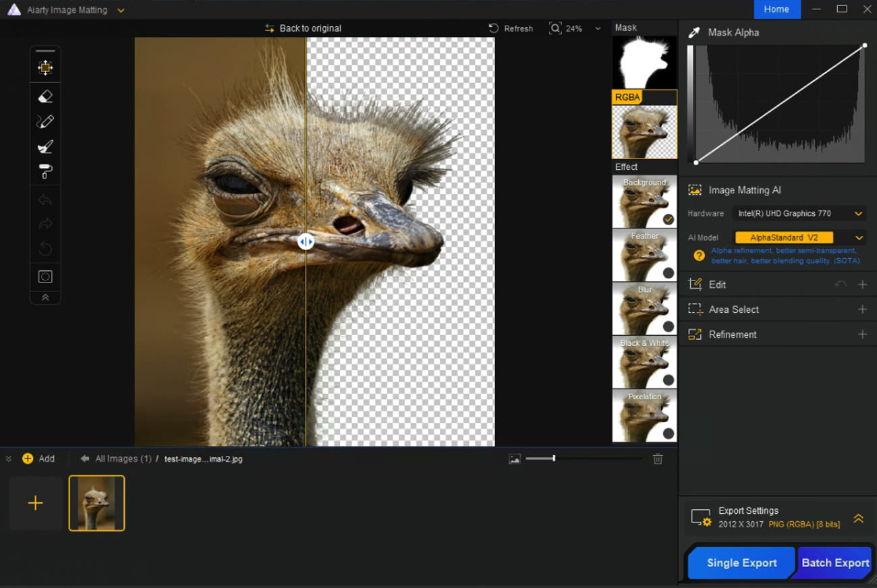
Task: Click the Mask Alpha eyedropper icon
Action: tap(694, 32)
